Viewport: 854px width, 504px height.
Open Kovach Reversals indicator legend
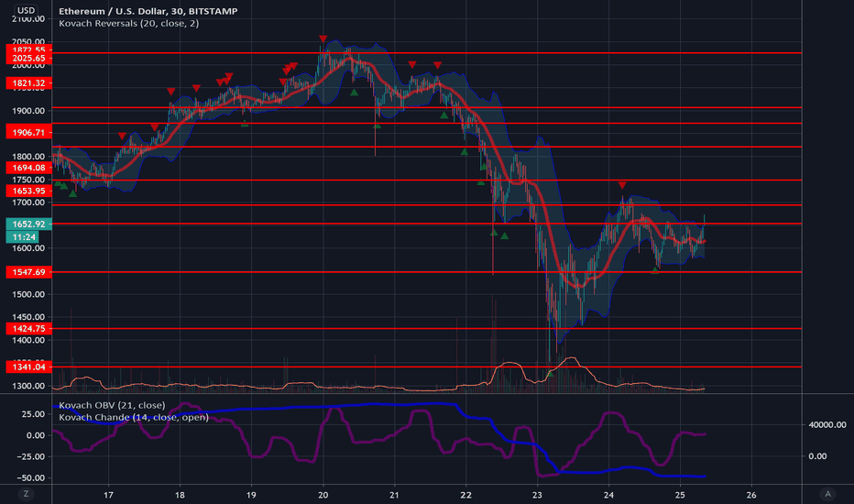(x=128, y=24)
